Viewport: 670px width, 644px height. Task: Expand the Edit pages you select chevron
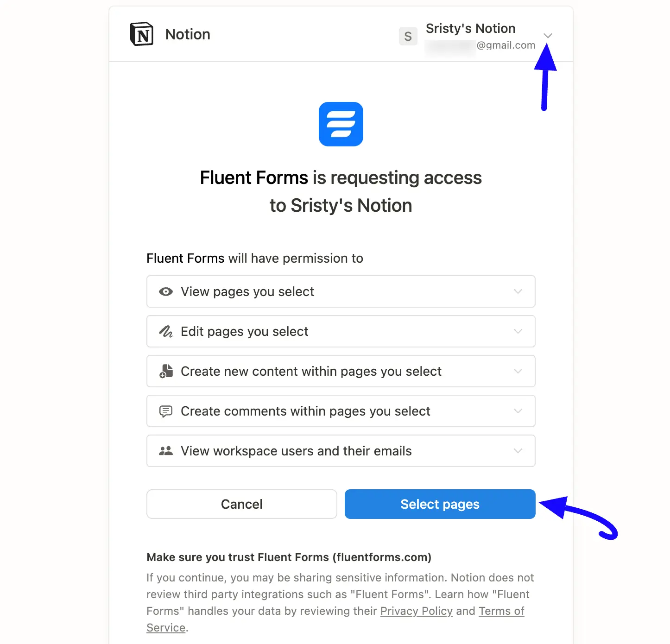(518, 331)
